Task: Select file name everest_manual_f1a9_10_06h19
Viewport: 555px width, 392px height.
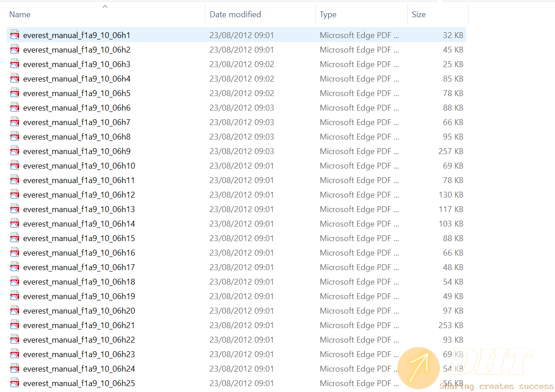Action: [79, 296]
